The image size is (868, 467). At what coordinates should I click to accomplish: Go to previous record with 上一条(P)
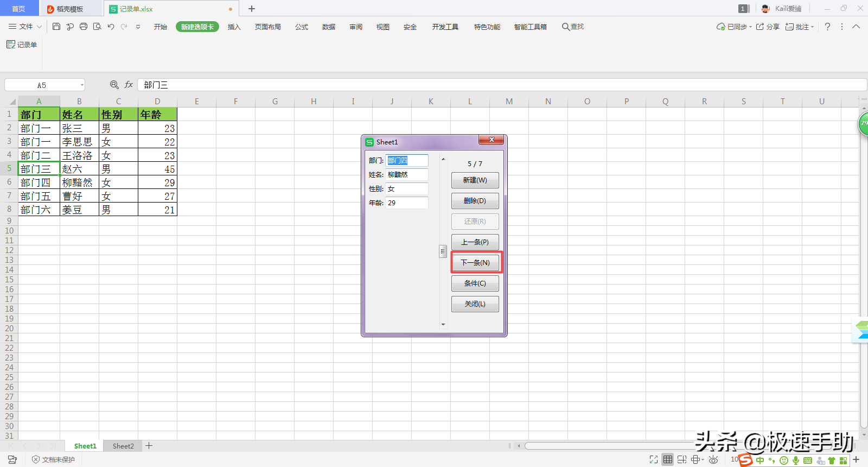click(475, 242)
